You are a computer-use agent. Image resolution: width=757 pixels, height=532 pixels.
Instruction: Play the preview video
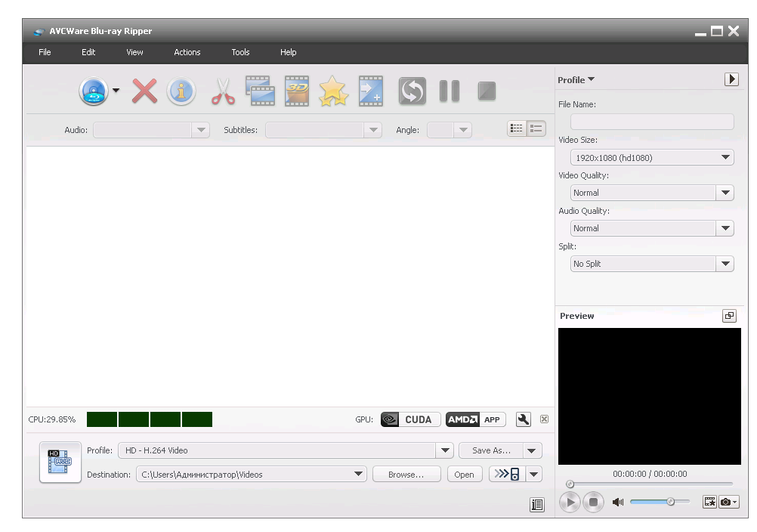click(570, 502)
